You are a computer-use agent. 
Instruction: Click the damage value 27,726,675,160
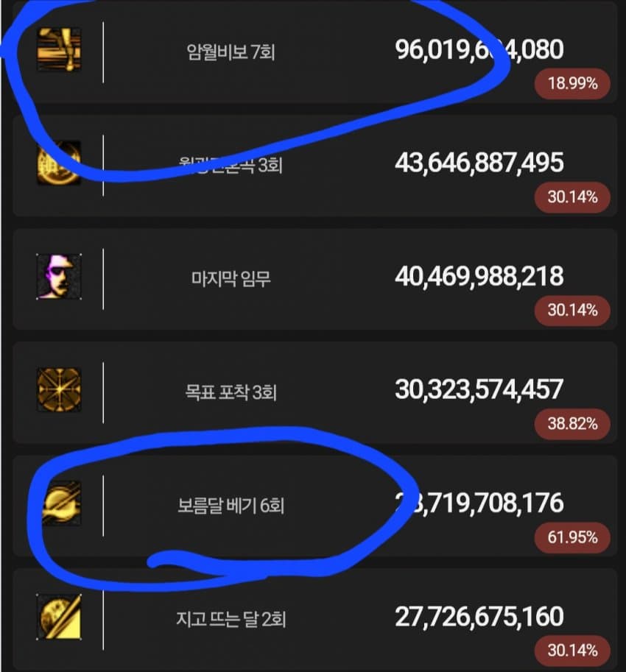[x=479, y=617]
